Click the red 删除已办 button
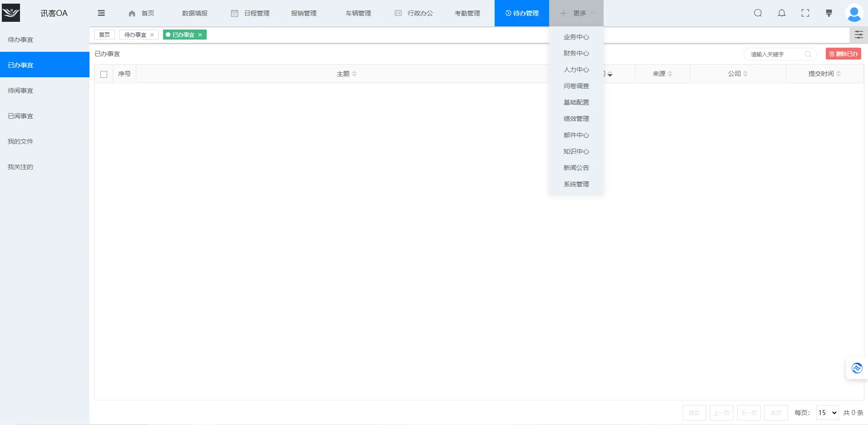This screenshot has width=868, height=425. (843, 54)
